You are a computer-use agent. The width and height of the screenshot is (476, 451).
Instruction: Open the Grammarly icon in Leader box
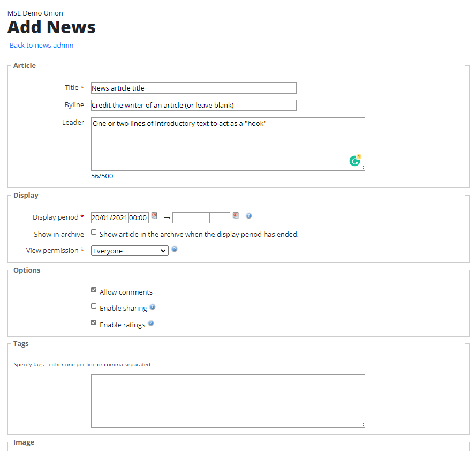point(355,160)
